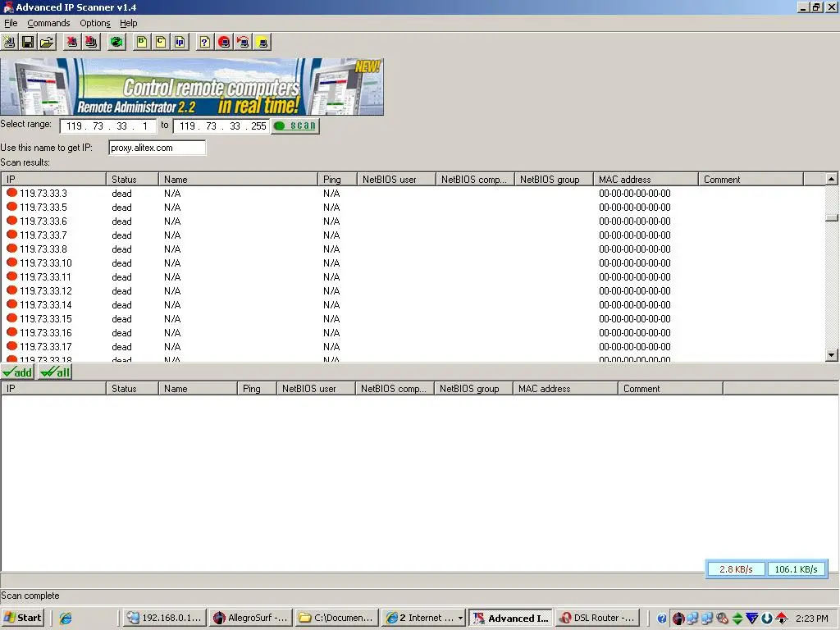This screenshot has height=630, width=840.
Task: Click the red arrow computer icon
Action: [x=243, y=42]
